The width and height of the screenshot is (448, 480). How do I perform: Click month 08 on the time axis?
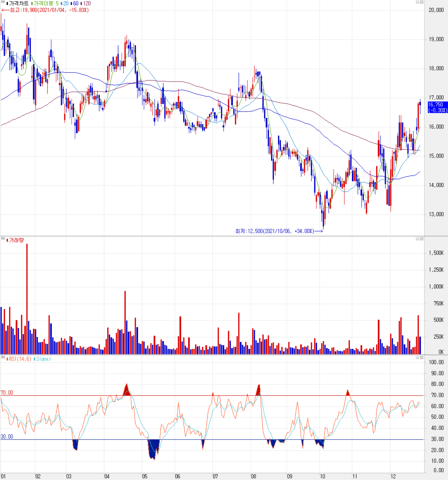tap(253, 476)
